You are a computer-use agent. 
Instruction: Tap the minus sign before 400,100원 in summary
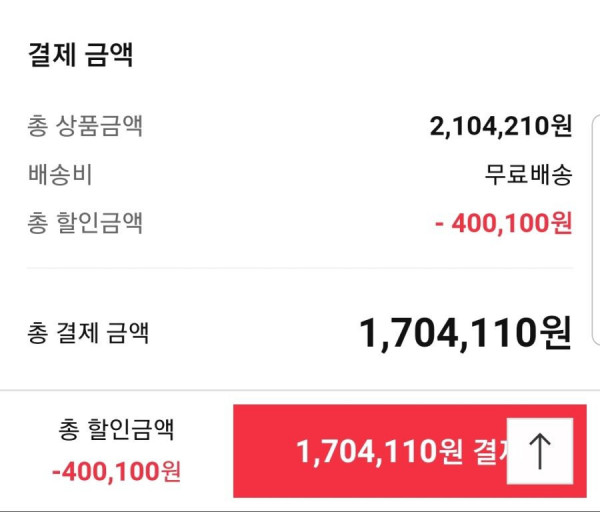tap(439, 225)
